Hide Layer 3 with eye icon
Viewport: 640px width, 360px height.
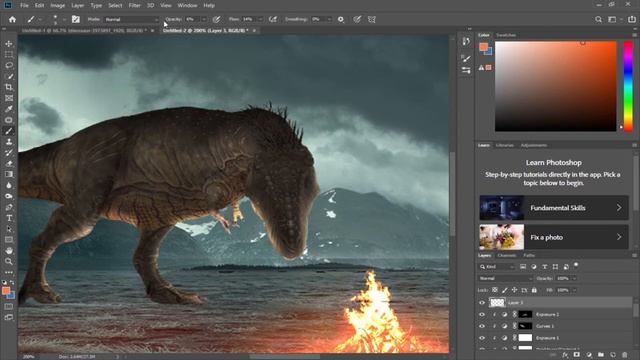coord(482,303)
